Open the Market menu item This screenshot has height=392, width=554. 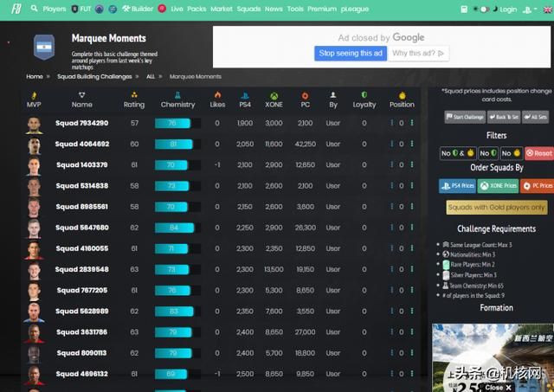pyautogui.click(x=222, y=9)
